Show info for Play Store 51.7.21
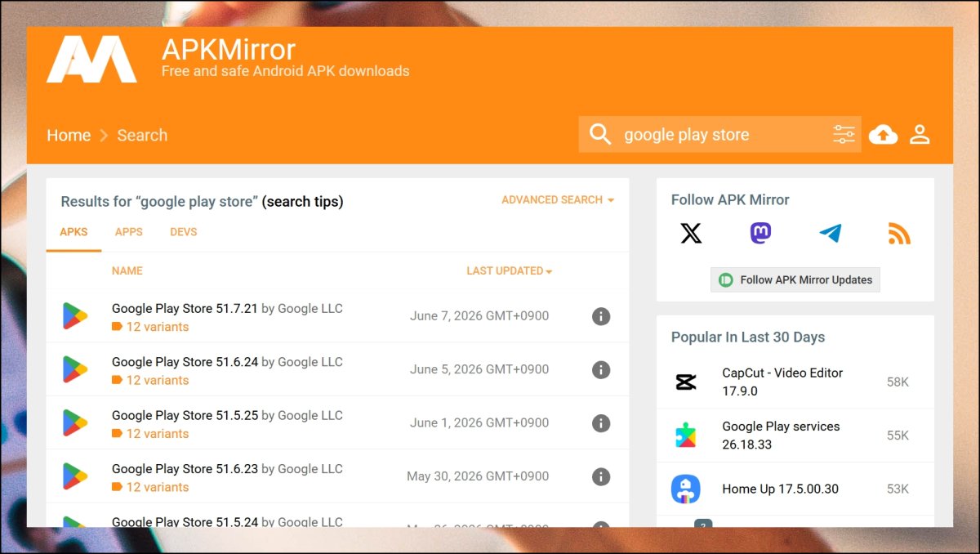The height and width of the screenshot is (554, 980). pyautogui.click(x=601, y=316)
